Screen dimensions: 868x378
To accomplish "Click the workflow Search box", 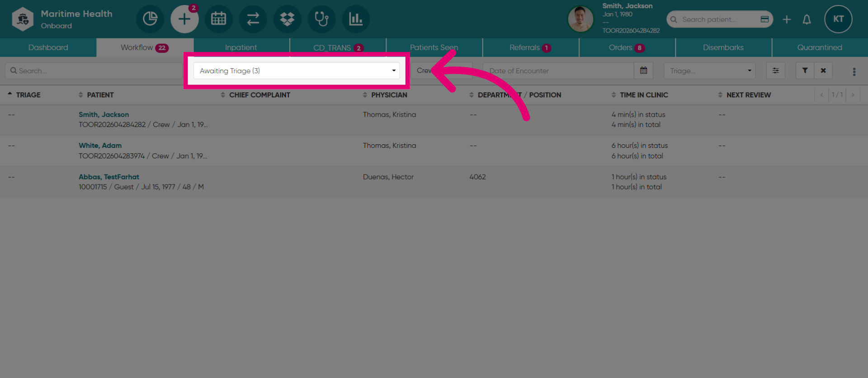I will (x=94, y=71).
